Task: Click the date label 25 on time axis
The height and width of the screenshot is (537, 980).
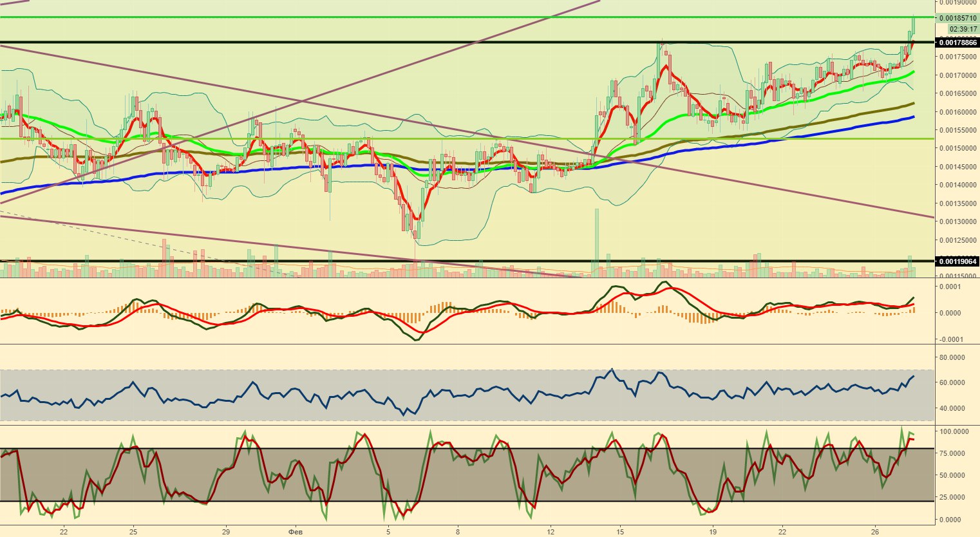Action: [133, 532]
